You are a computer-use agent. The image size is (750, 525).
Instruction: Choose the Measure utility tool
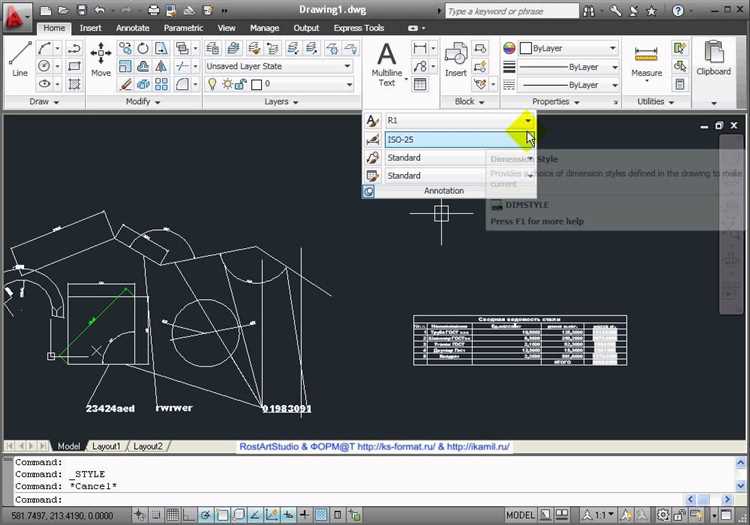click(646, 60)
